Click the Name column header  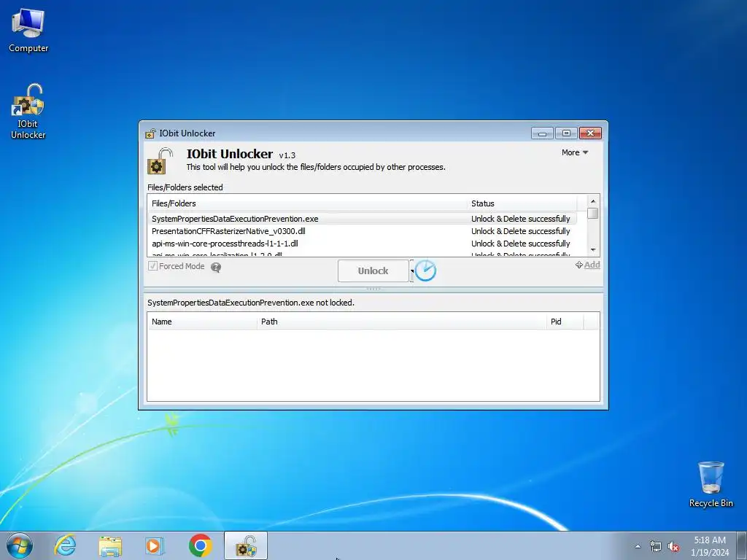click(202, 322)
